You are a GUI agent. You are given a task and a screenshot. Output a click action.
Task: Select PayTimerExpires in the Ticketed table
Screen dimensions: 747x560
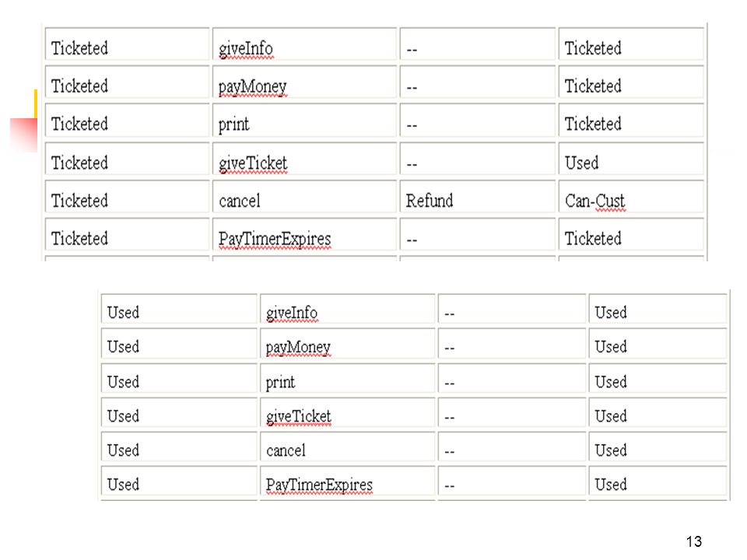[x=275, y=239]
